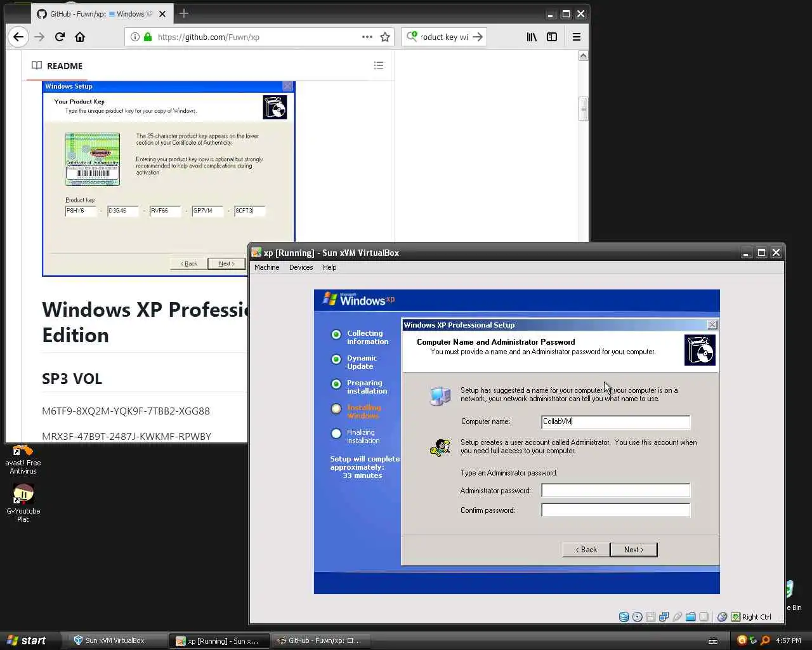Click the Computer name field

tap(615, 421)
